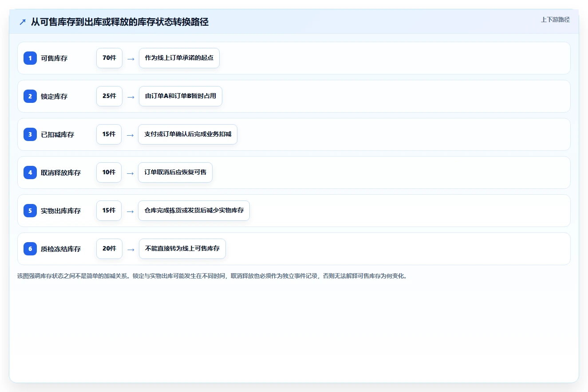Click the 70件 quantity chip
Screen dimensions: 588x392
tap(109, 58)
